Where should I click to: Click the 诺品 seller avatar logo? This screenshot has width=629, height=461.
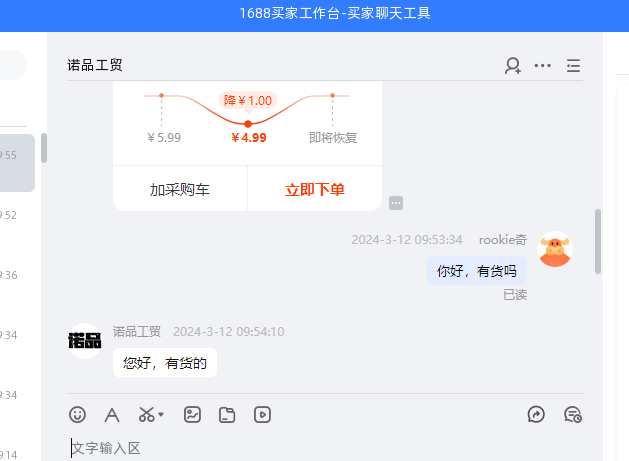click(85, 341)
